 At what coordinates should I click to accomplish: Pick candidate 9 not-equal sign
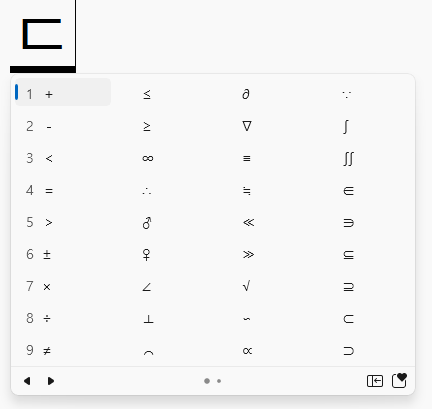pos(63,351)
